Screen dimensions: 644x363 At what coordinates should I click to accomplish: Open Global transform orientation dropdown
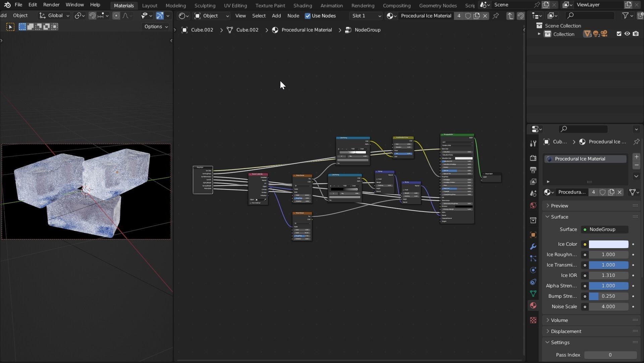(54, 16)
